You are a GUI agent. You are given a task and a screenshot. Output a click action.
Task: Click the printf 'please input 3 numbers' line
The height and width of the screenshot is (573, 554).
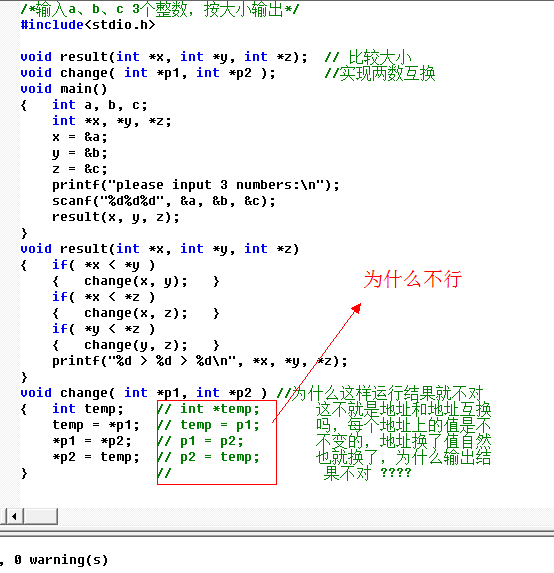pos(196,185)
